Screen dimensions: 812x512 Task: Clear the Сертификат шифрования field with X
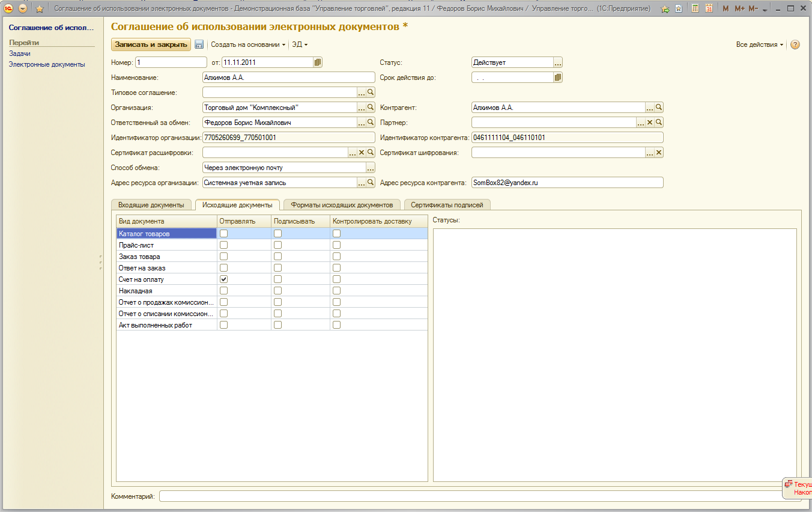pos(659,153)
